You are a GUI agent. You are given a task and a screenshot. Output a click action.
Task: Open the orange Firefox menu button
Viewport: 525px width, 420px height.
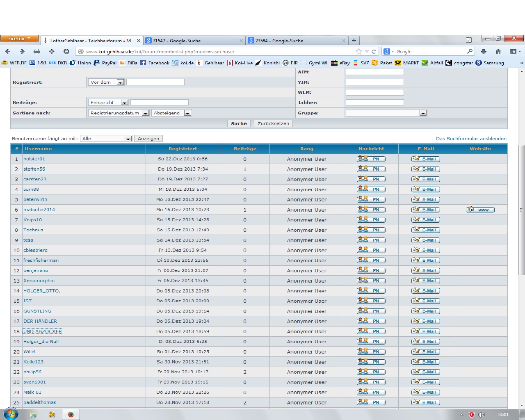click(19, 39)
